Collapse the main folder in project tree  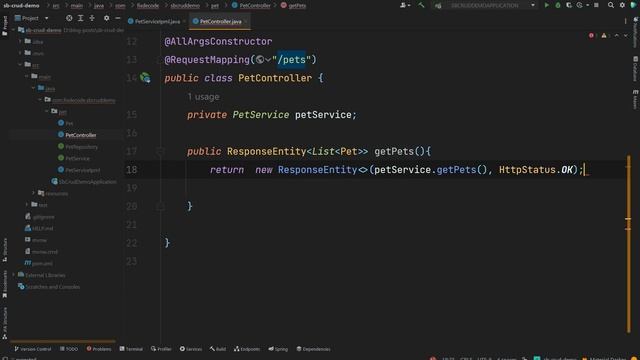coord(27,76)
